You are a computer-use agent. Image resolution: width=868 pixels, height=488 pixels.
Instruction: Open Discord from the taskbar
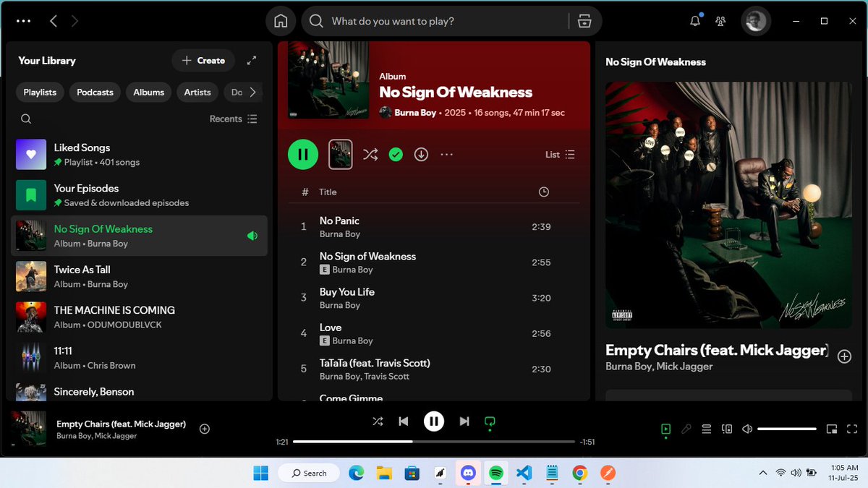click(x=468, y=473)
